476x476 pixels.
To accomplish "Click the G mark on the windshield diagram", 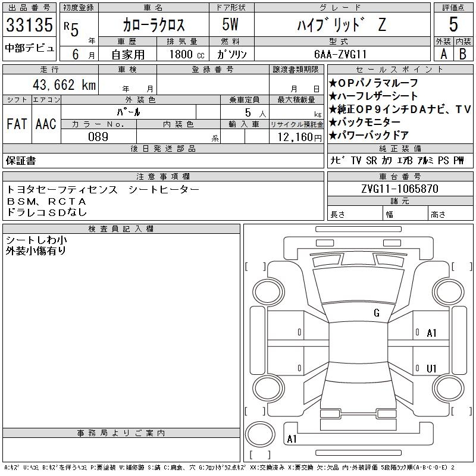I will tap(376, 313).
